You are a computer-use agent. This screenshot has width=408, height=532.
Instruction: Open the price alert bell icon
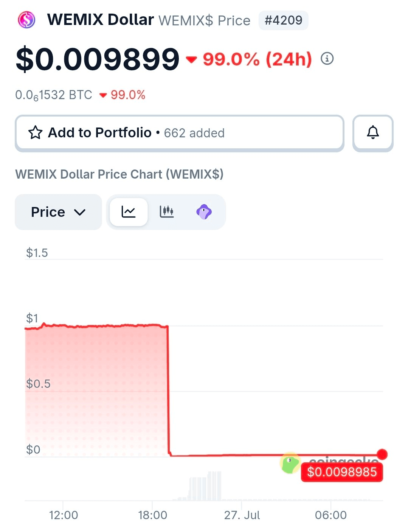click(x=373, y=133)
